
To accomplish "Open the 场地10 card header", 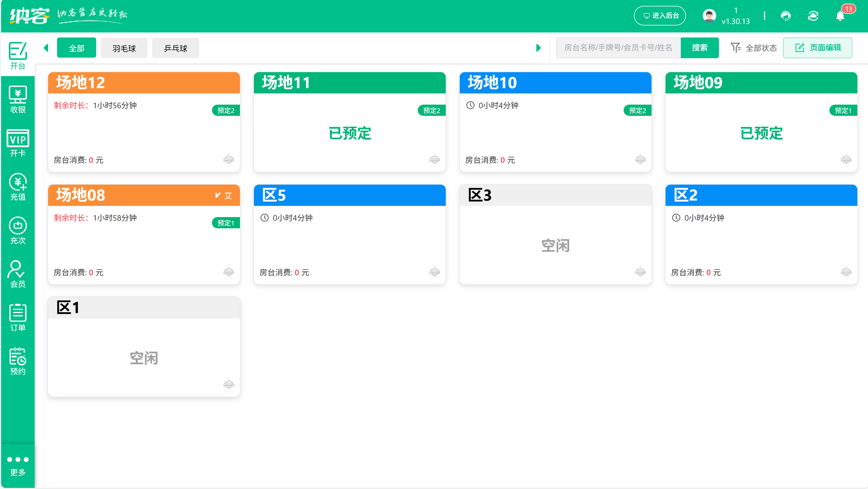I will (555, 83).
